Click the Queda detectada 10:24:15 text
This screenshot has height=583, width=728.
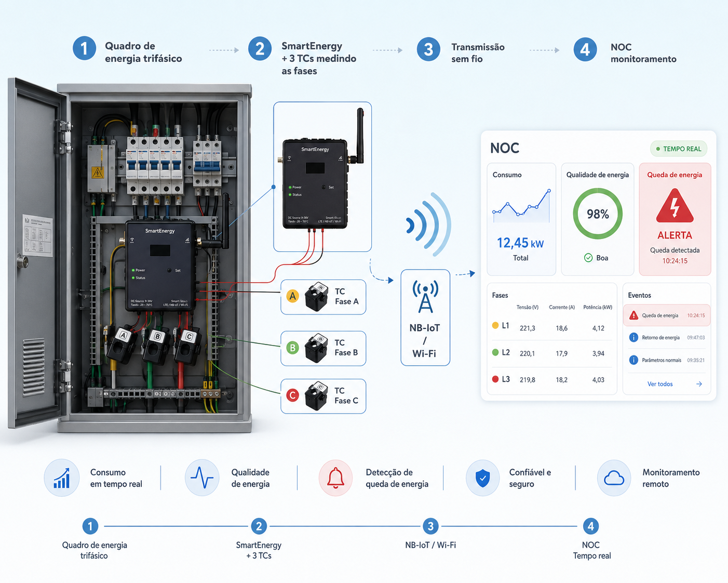675,256
